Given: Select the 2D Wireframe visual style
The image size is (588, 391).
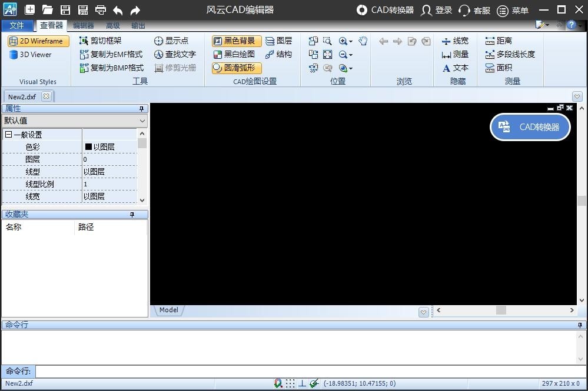Looking at the screenshot, I should pyautogui.click(x=36, y=41).
